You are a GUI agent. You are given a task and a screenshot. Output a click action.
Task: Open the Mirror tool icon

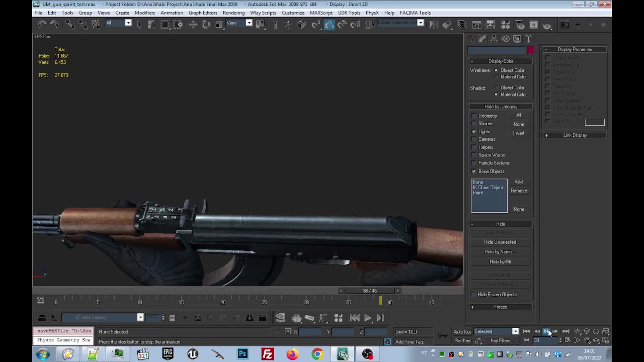[x=434, y=24]
